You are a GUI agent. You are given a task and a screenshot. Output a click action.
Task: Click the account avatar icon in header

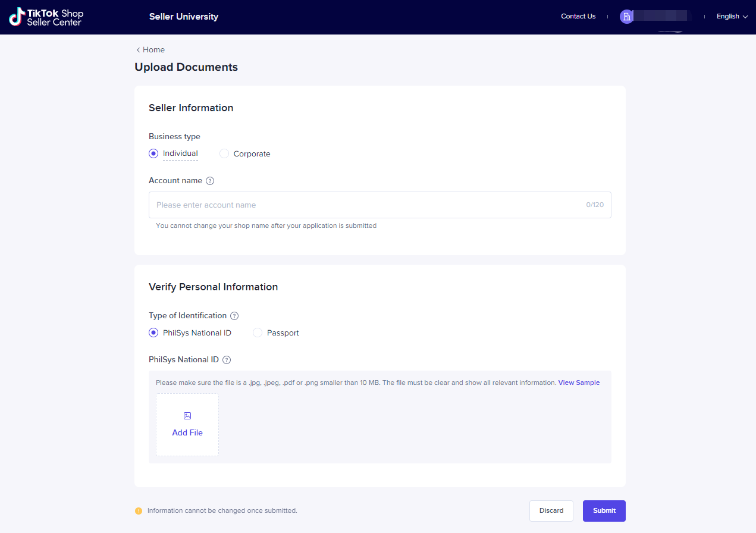626,17
